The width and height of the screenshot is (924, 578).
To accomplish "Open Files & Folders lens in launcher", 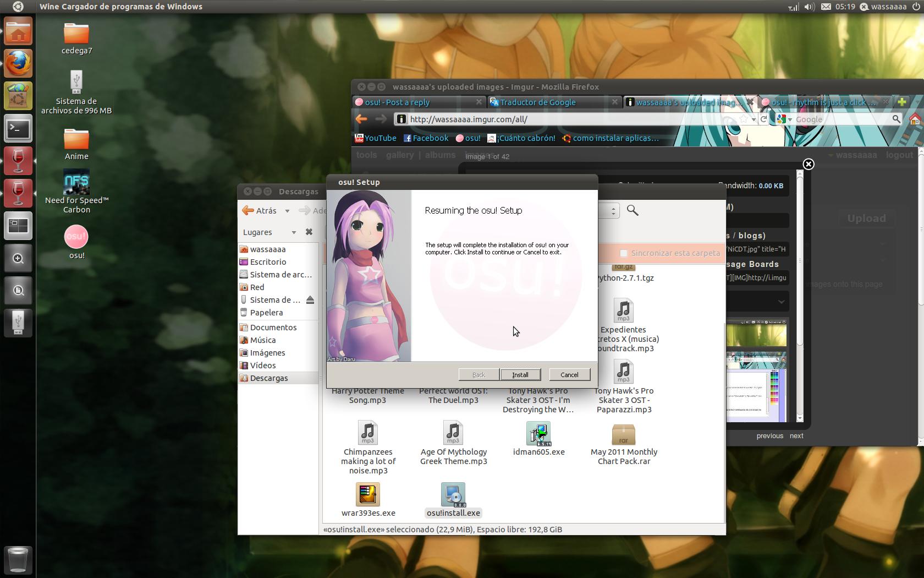I will (18, 291).
